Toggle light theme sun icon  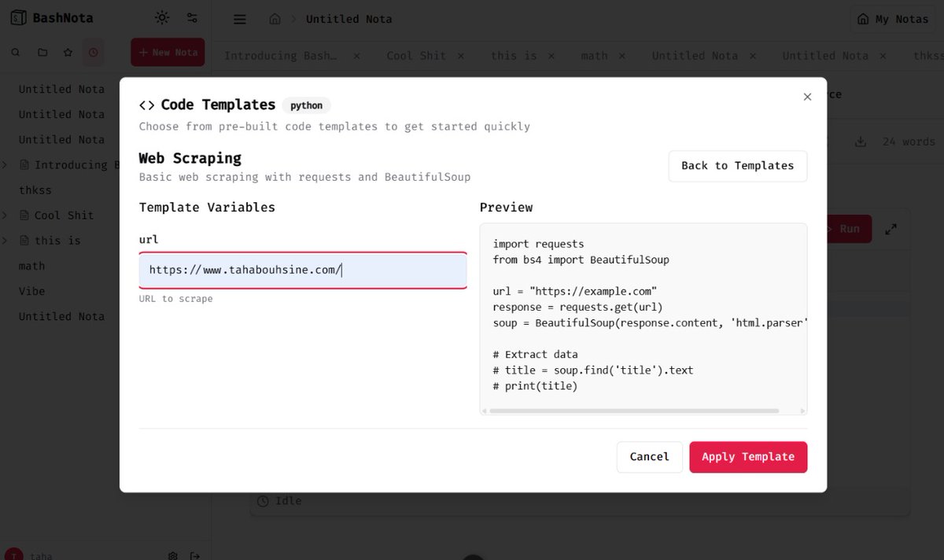[x=162, y=17]
